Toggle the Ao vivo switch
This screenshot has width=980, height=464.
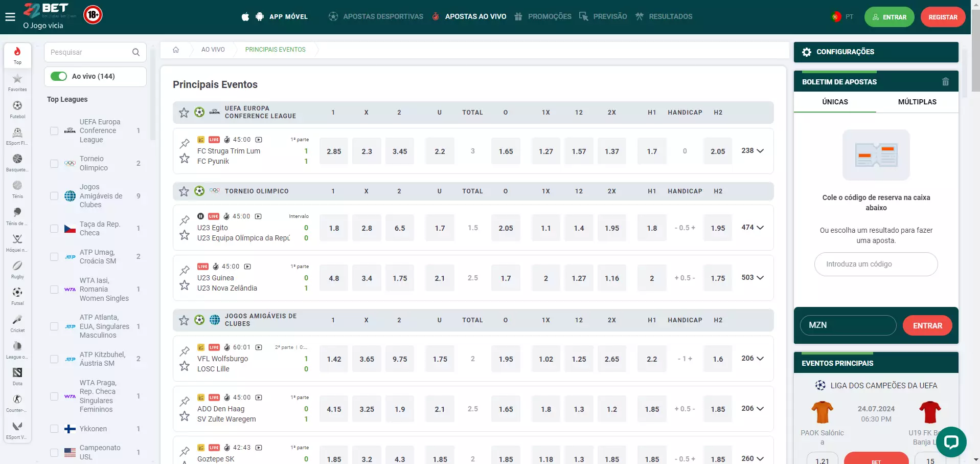tap(59, 76)
